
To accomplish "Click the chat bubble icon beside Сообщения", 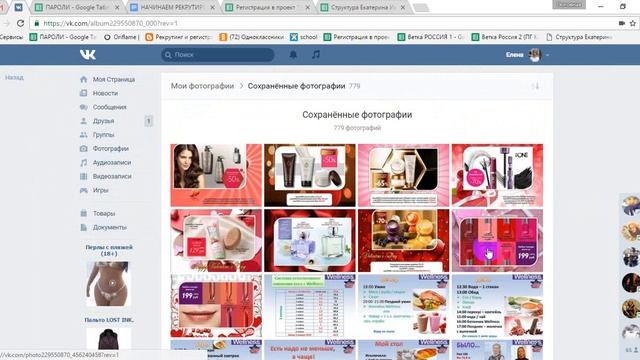I will coord(84,107).
